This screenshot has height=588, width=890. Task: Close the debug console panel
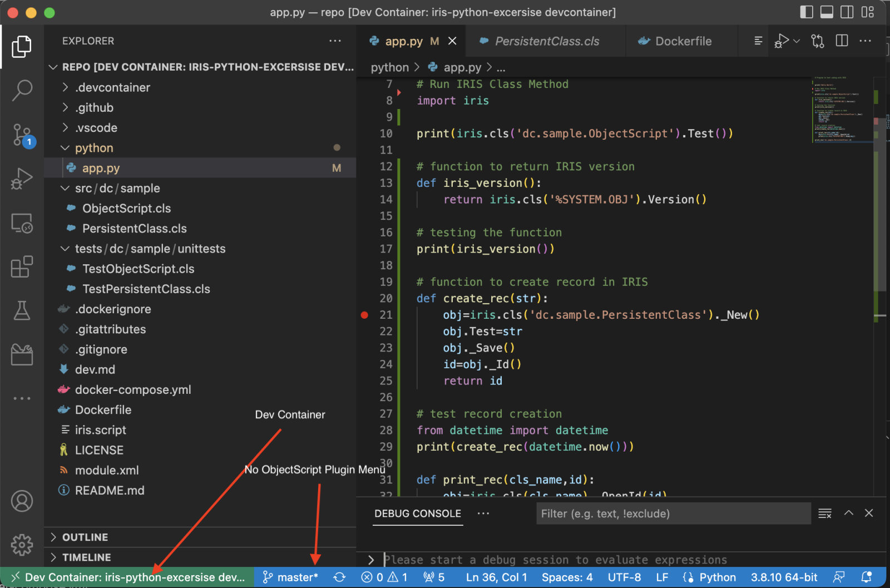pyautogui.click(x=869, y=513)
